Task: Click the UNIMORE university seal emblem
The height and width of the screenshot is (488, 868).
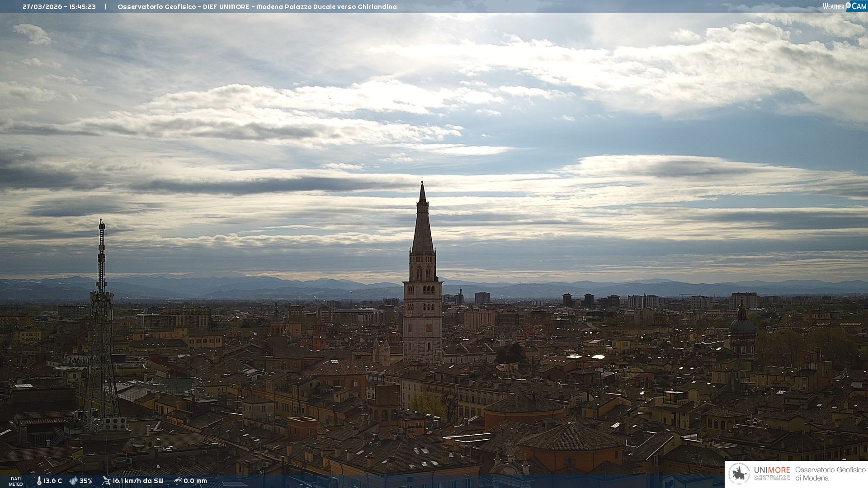Action: point(739,474)
